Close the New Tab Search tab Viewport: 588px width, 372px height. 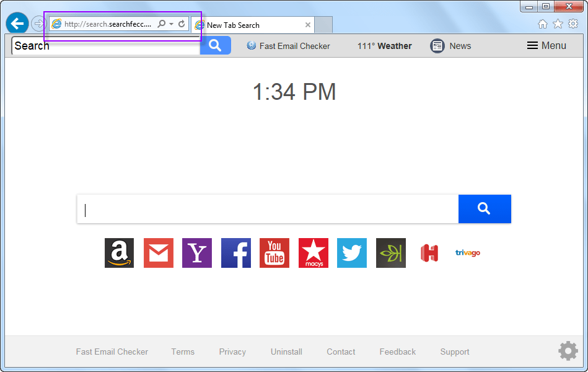click(308, 25)
